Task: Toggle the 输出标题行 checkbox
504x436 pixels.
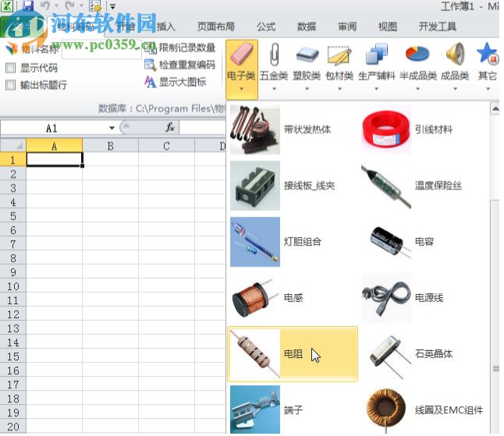Action: [x=11, y=85]
